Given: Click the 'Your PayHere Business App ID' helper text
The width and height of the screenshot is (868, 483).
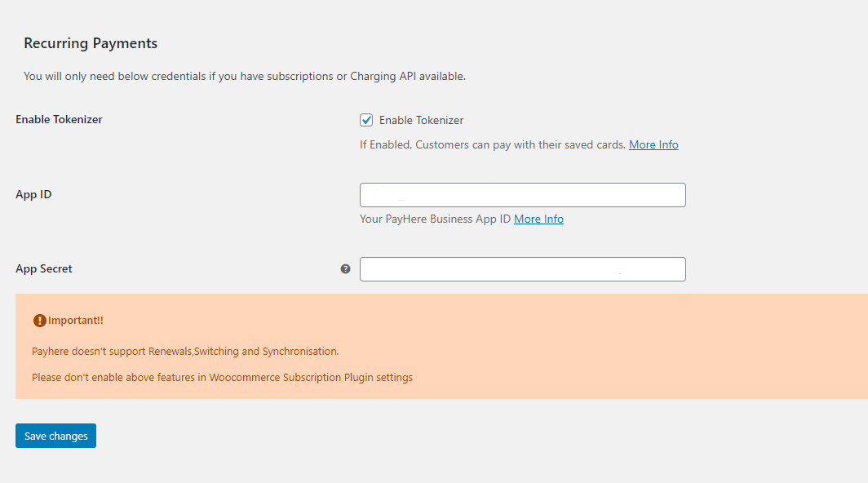Looking at the screenshot, I should pos(435,219).
